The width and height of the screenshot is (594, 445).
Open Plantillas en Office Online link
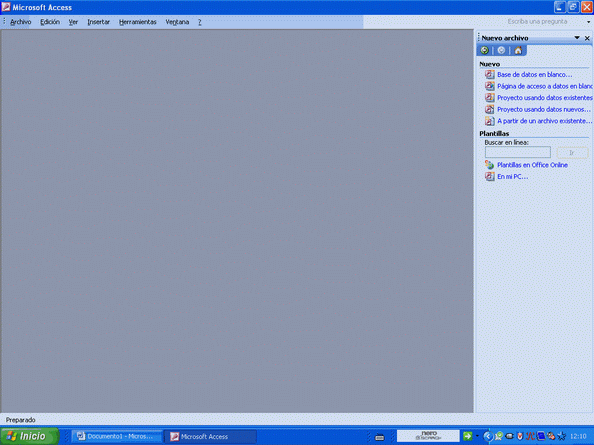coord(532,165)
